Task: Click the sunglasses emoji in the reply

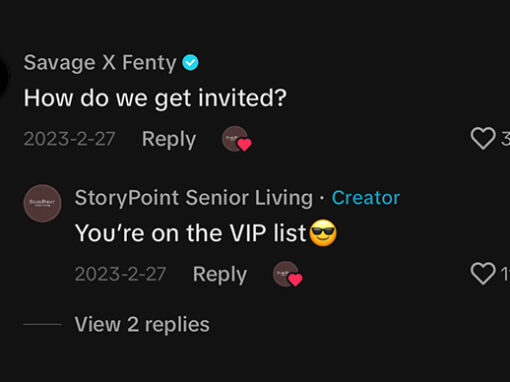Action: pyautogui.click(x=323, y=233)
